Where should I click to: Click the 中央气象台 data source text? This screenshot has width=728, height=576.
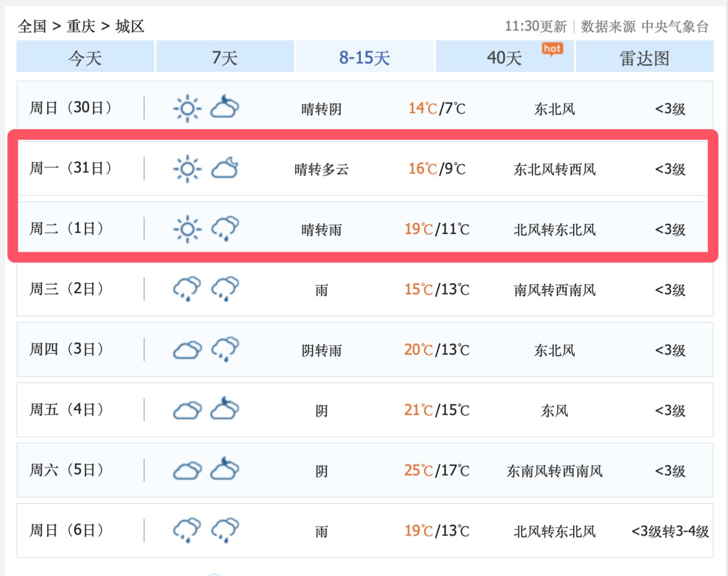tap(675, 26)
